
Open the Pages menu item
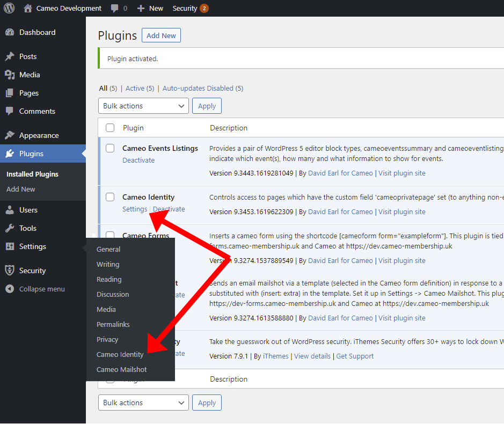pos(29,93)
